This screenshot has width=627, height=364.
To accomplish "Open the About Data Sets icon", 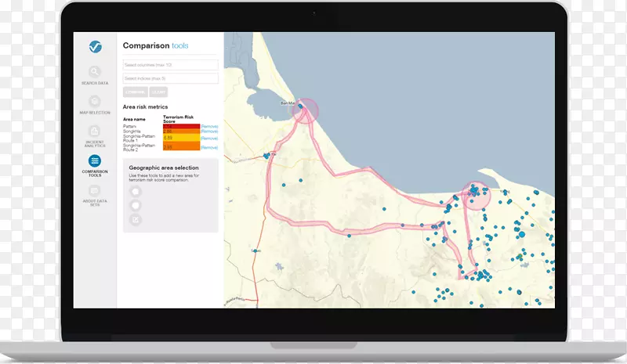I will (x=95, y=190).
